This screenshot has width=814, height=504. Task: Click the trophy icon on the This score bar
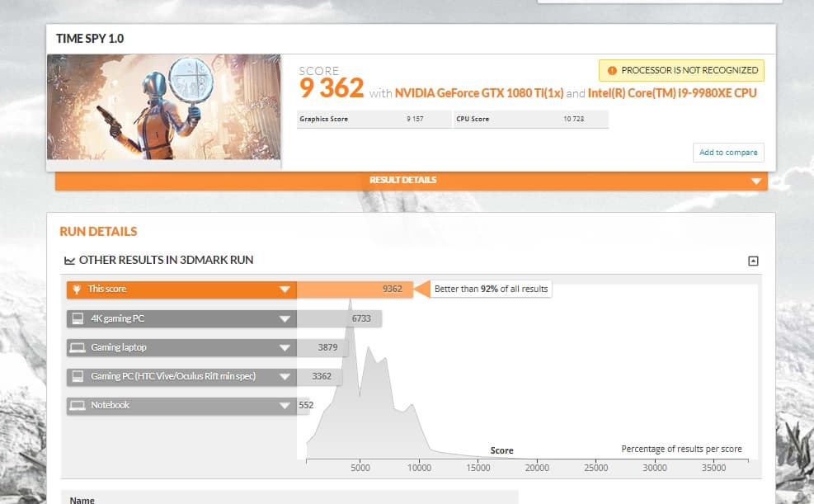click(x=76, y=290)
